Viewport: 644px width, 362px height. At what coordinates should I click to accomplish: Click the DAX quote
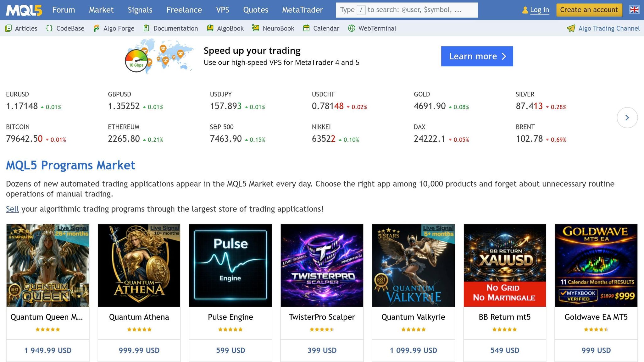coord(441,134)
